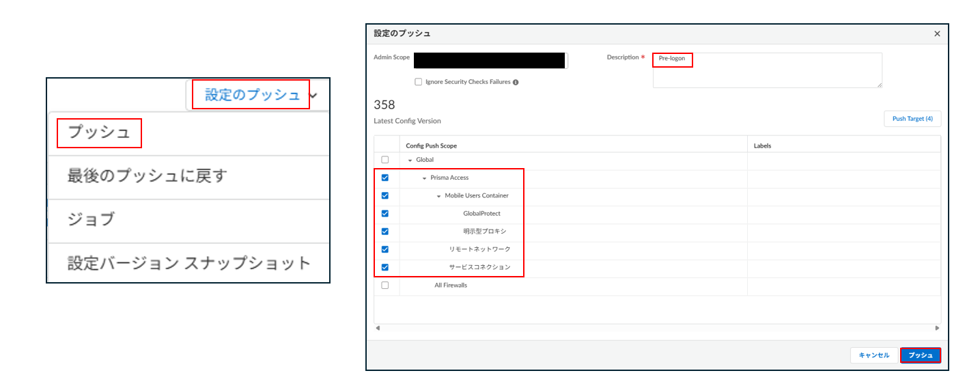Image resolution: width=980 pixels, height=386 pixels.
Task: Collapse the Global tree node arrow
Action: [410, 160]
